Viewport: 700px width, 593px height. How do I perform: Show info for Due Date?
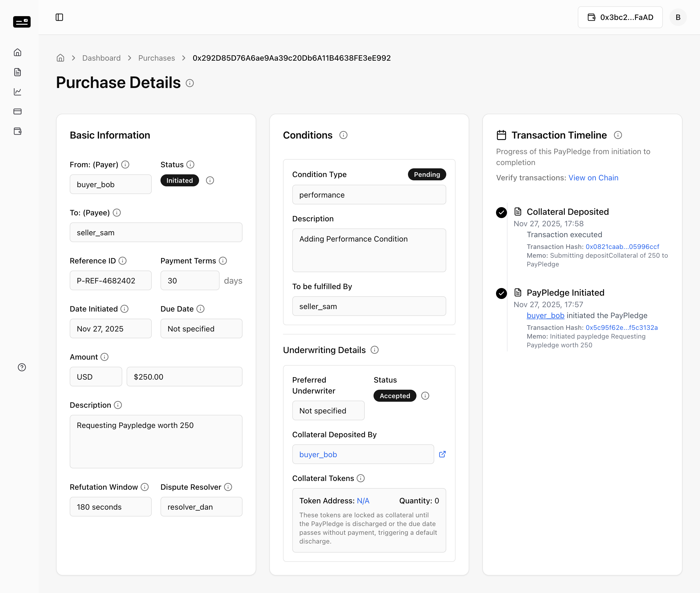tap(200, 309)
